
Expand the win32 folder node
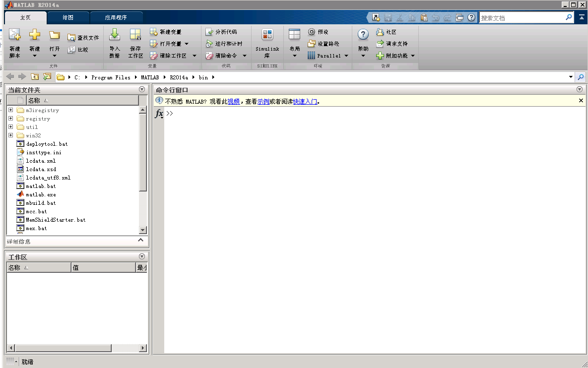click(x=11, y=135)
